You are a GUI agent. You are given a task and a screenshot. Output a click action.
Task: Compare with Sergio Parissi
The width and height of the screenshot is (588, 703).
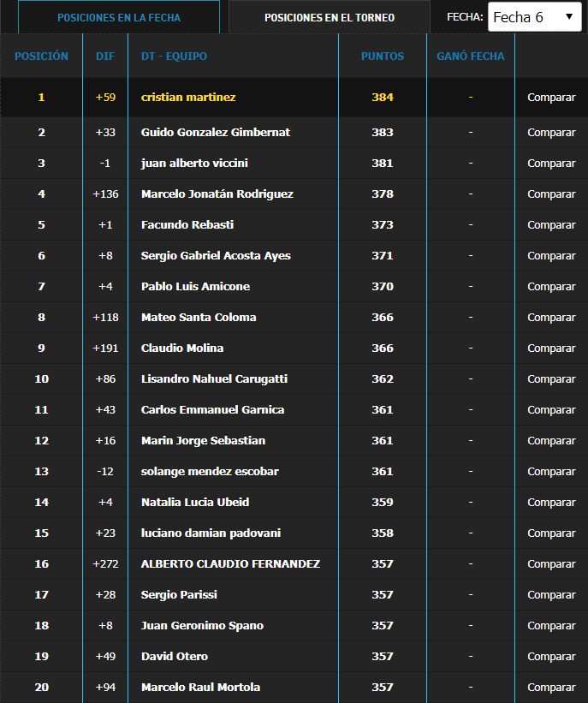pyautogui.click(x=551, y=594)
